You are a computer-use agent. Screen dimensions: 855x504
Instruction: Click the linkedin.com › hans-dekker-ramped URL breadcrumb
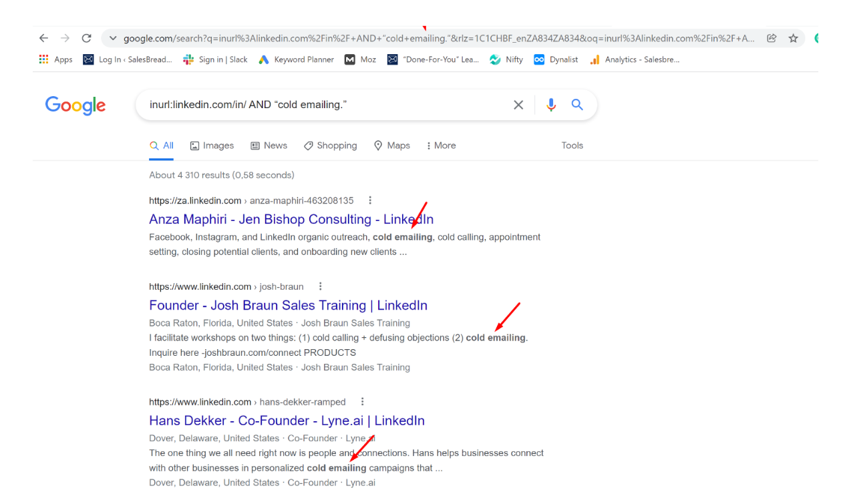[x=247, y=402]
